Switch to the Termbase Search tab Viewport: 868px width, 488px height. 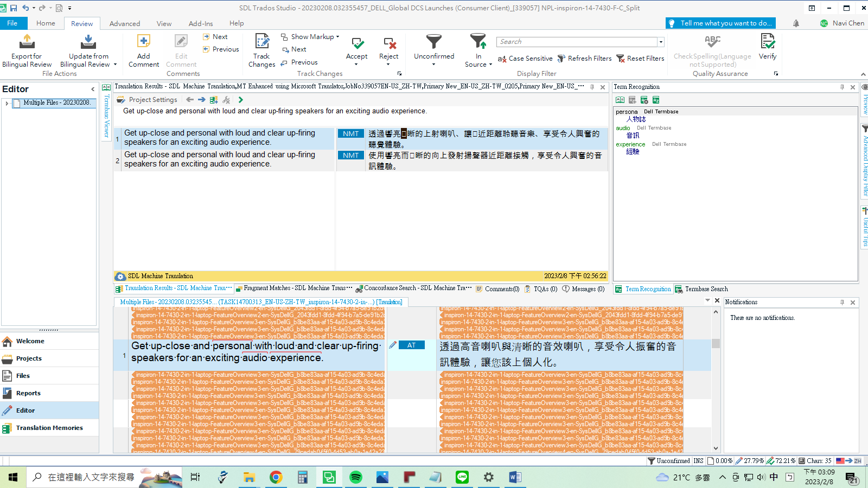click(x=701, y=289)
